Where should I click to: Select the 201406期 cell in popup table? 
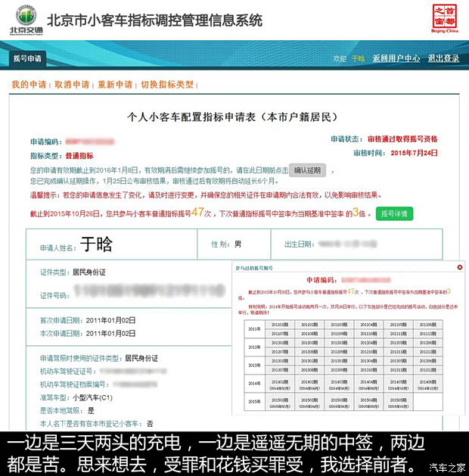tap(428, 384)
